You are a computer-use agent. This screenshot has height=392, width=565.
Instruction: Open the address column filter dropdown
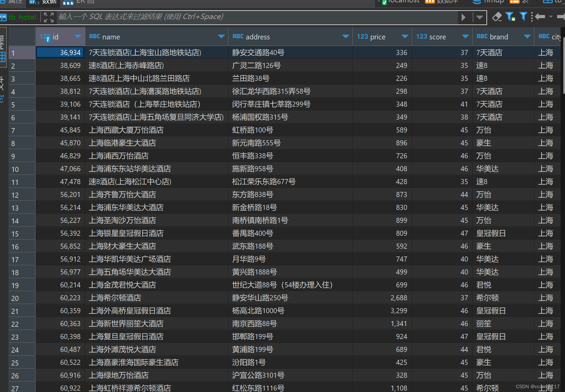coord(346,37)
